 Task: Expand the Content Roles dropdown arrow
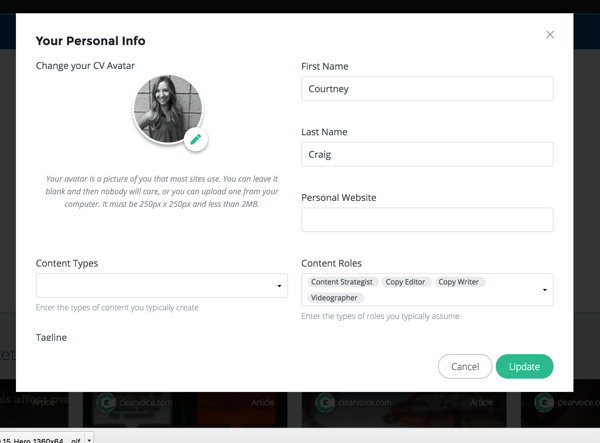(545, 290)
